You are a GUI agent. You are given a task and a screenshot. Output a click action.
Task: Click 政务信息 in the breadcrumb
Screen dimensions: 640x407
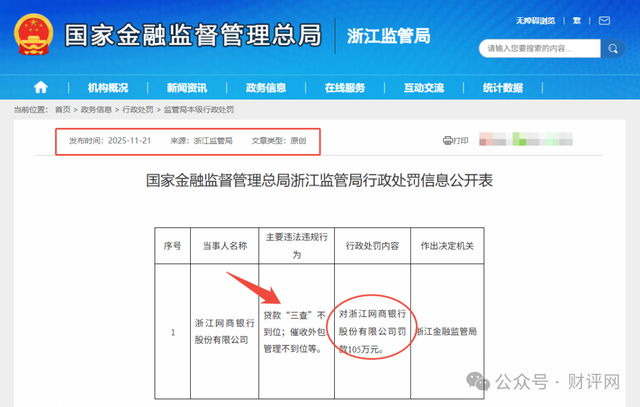click(96, 109)
